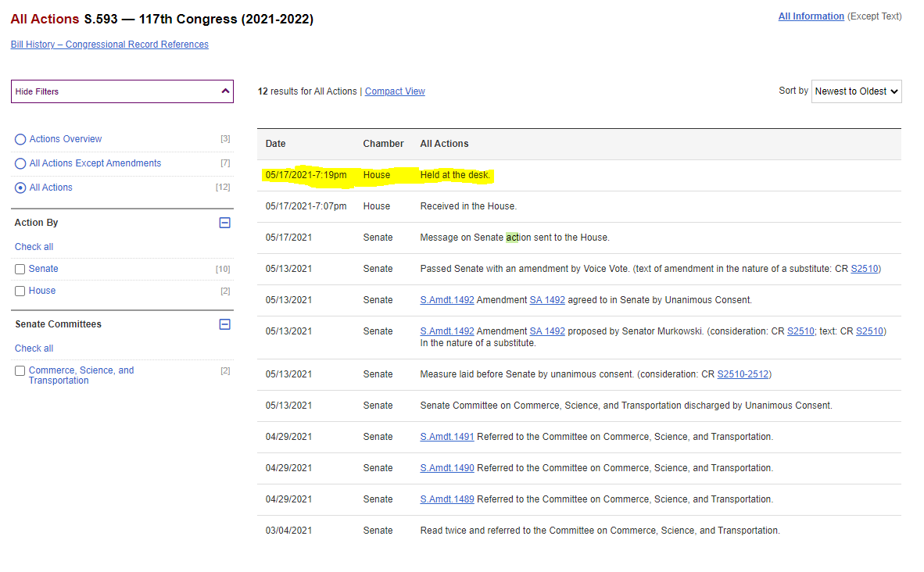
Task: Open the S.Amdt.1491 link
Action: pyautogui.click(x=446, y=437)
